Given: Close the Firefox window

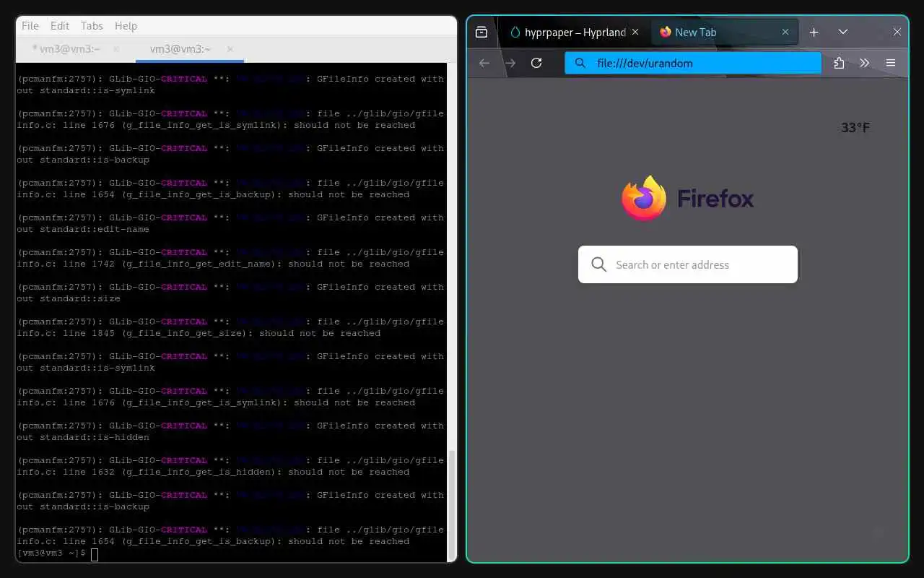Looking at the screenshot, I should tap(897, 32).
